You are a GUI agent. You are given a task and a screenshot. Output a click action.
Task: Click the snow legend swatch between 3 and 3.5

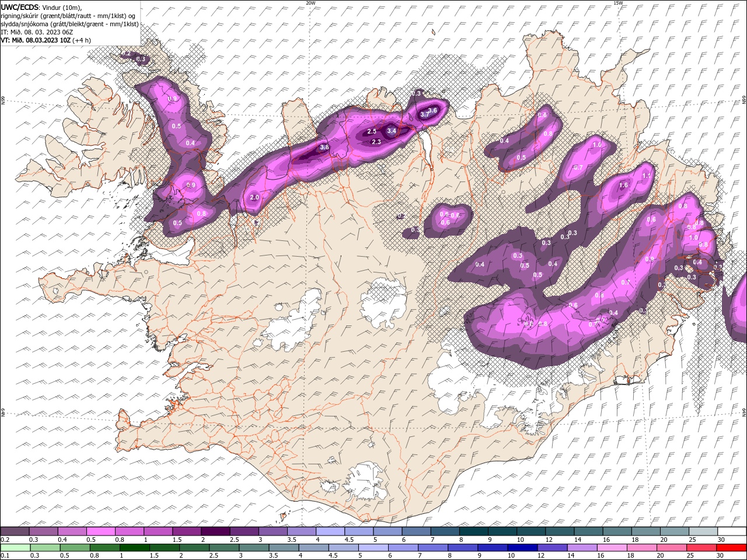(272, 531)
